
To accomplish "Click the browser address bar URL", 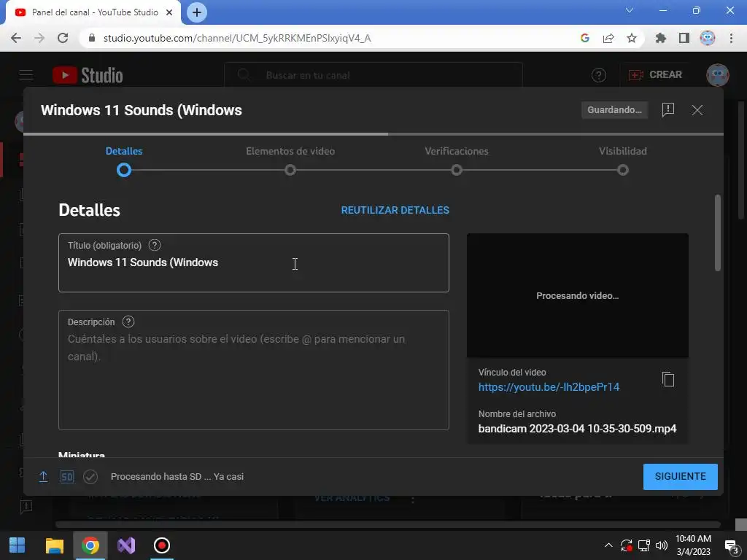I will (237, 38).
